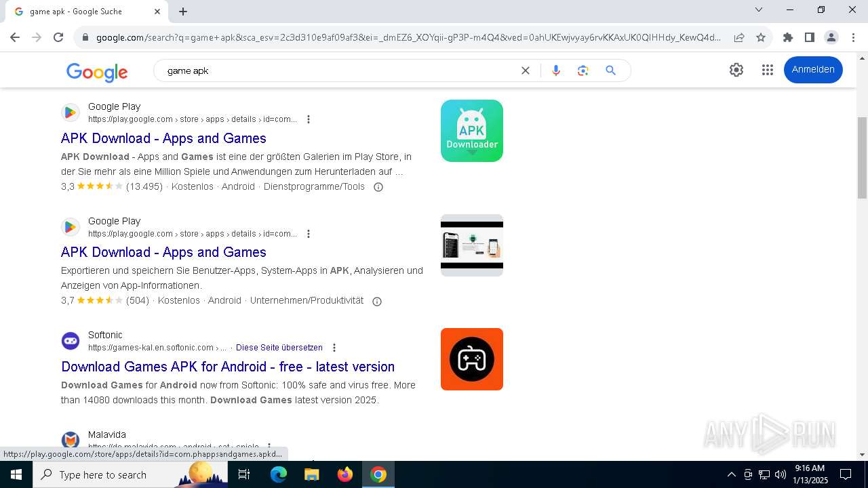This screenshot has width=868, height=488.
Task: Open Download Games APK for Android link
Action: (x=228, y=367)
